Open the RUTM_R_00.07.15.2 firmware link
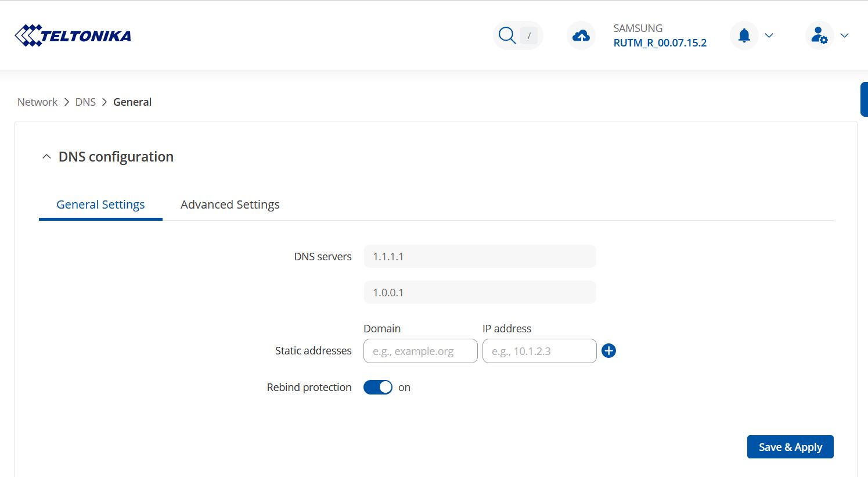The height and width of the screenshot is (477, 868). 660,43
